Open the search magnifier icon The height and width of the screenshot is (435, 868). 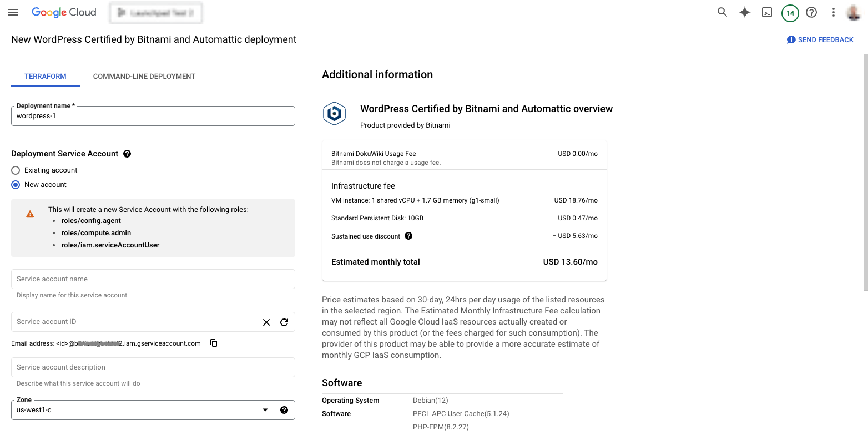(x=722, y=12)
